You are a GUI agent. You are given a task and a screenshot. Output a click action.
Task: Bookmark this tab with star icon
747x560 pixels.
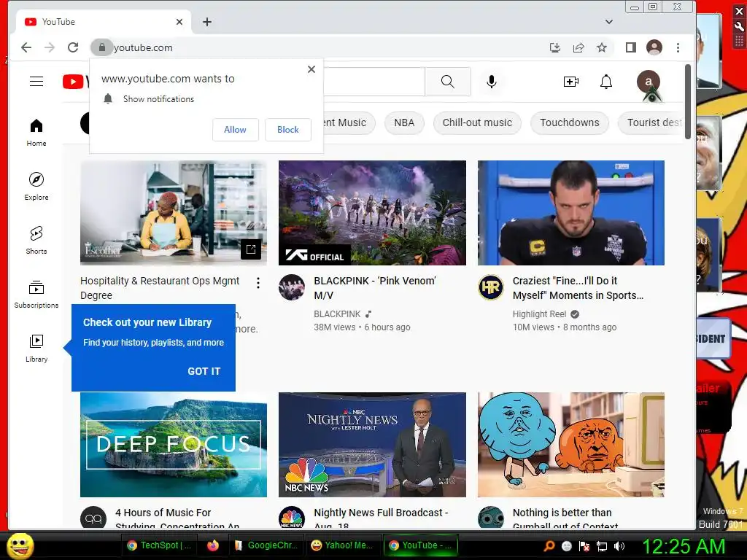click(602, 47)
